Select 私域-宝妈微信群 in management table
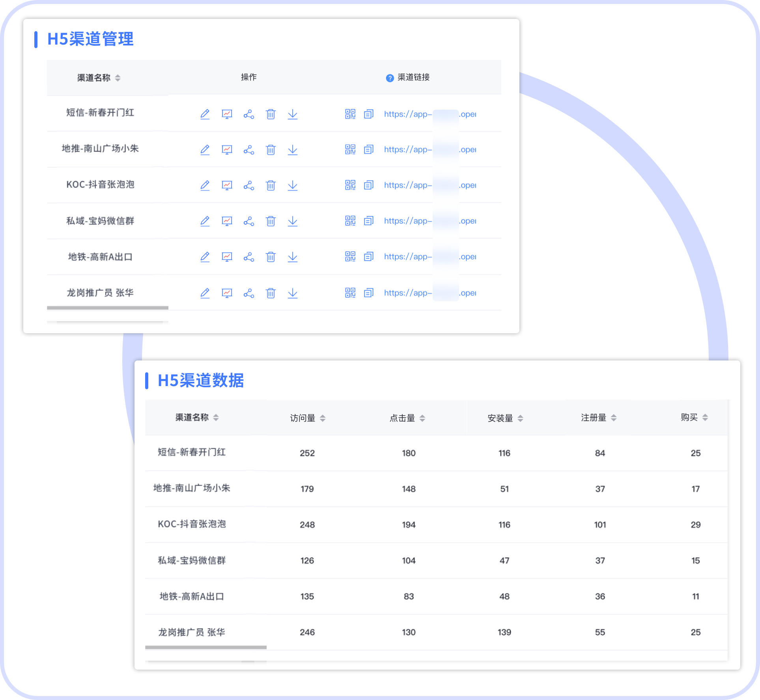Image resolution: width=760 pixels, height=700 pixels. coord(100,221)
